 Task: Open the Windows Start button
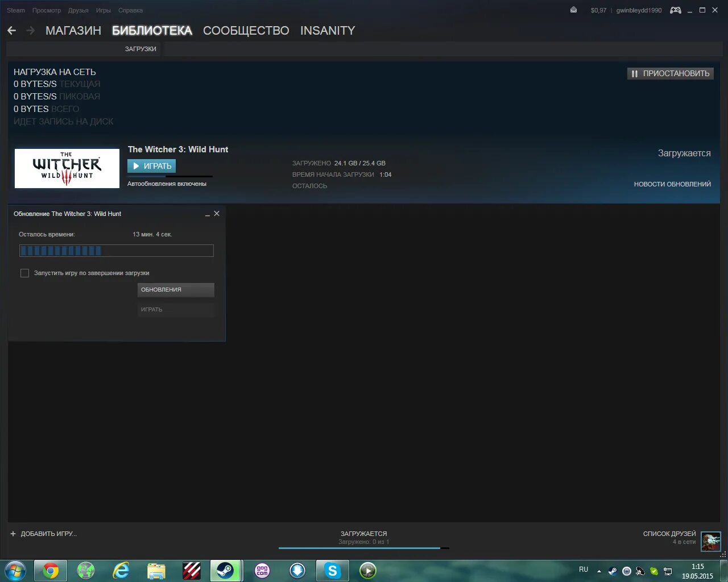(15, 571)
